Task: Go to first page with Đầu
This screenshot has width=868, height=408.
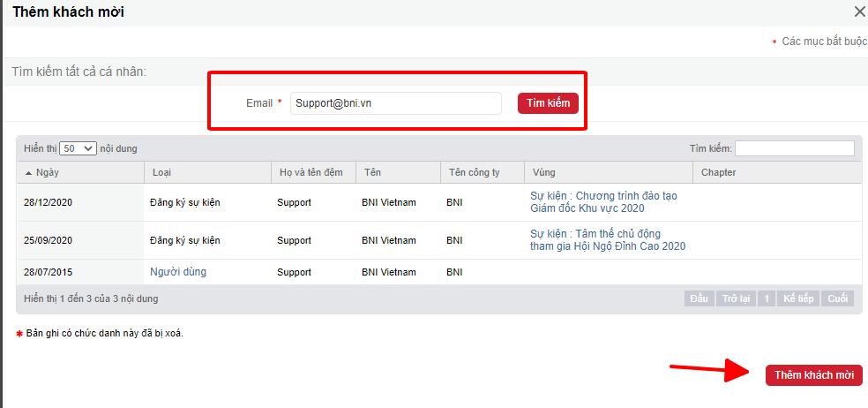Action: pyautogui.click(x=700, y=298)
